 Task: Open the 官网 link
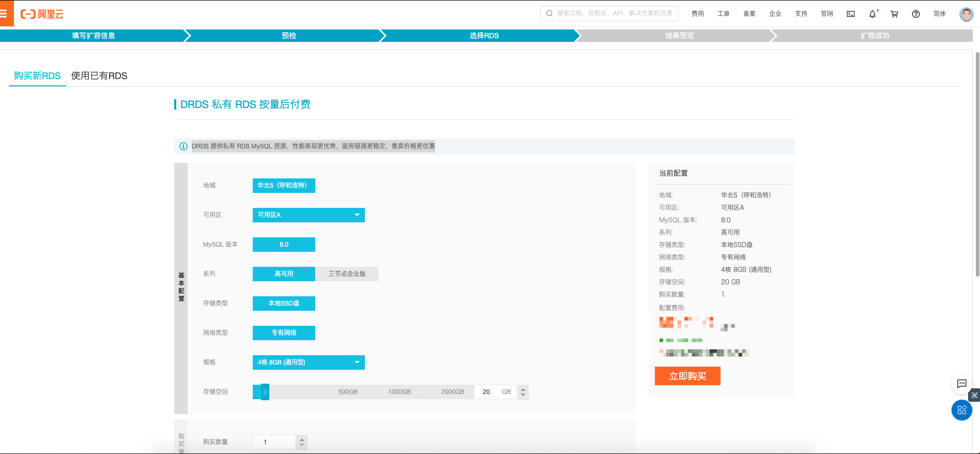tap(827, 14)
